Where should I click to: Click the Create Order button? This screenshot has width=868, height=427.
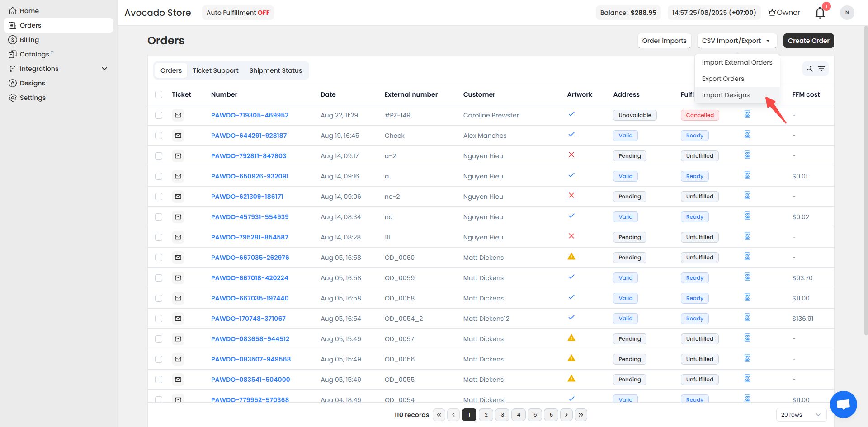[x=808, y=41]
